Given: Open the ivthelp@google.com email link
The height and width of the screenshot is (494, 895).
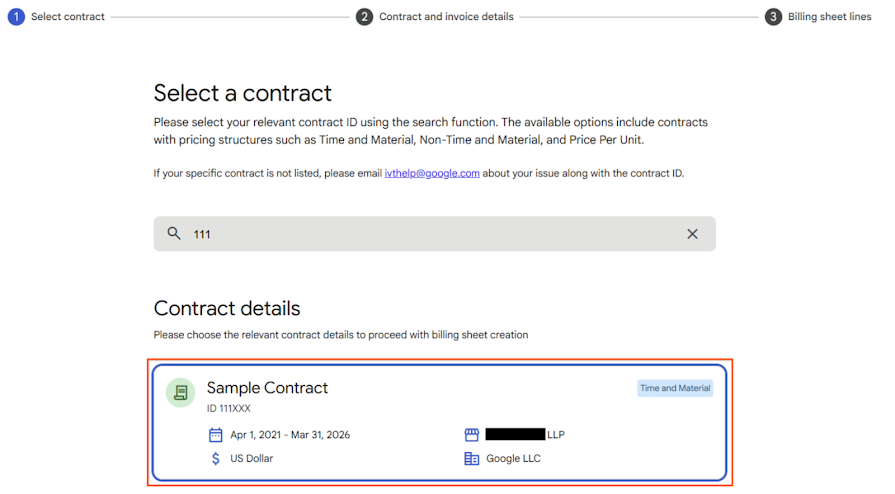Looking at the screenshot, I should (432, 173).
